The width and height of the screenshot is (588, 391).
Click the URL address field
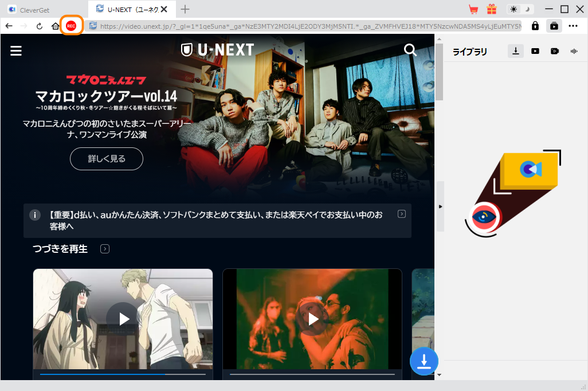pyautogui.click(x=311, y=26)
